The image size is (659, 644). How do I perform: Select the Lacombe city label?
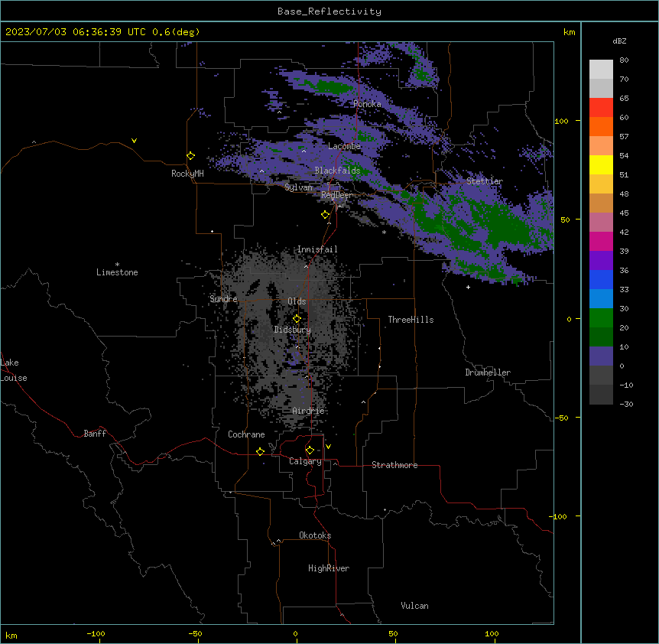point(344,146)
